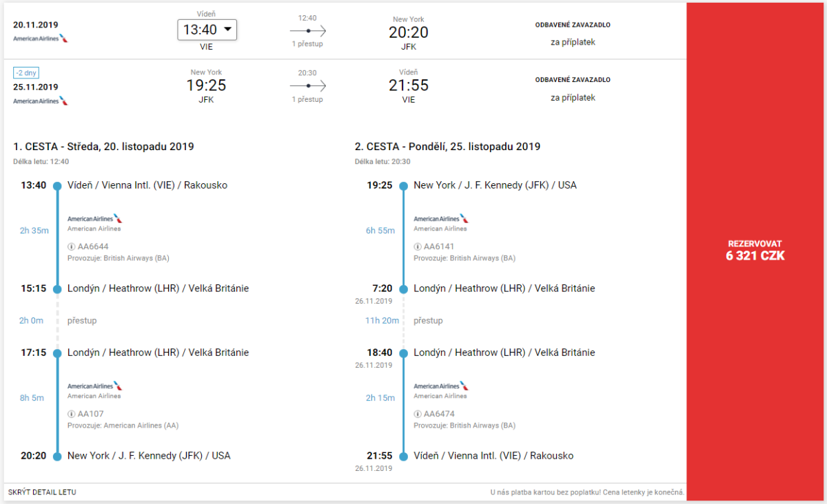Image resolution: width=827 pixels, height=504 pixels.
Task: Click American Airlines logo under 20.11.2019
Action: pyautogui.click(x=41, y=39)
